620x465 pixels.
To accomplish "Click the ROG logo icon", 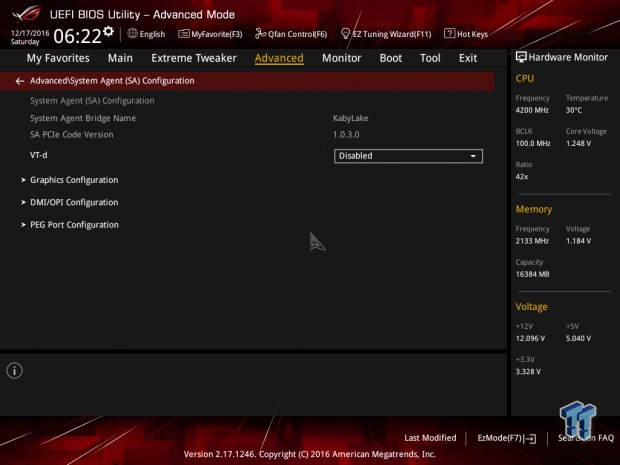I will click(x=26, y=14).
